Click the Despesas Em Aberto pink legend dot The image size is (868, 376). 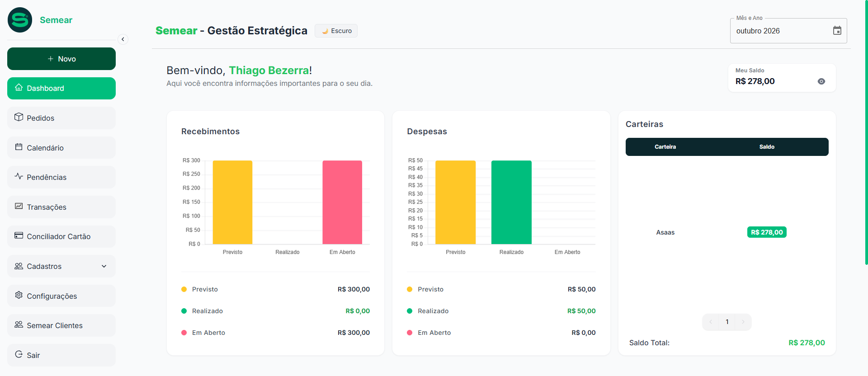(410, 333)
